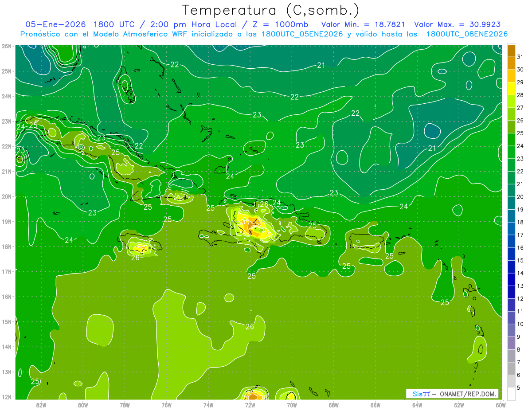Click the 21N latitude axis label
This screenshot has width=532, height=411.
[x=6, y=171]
